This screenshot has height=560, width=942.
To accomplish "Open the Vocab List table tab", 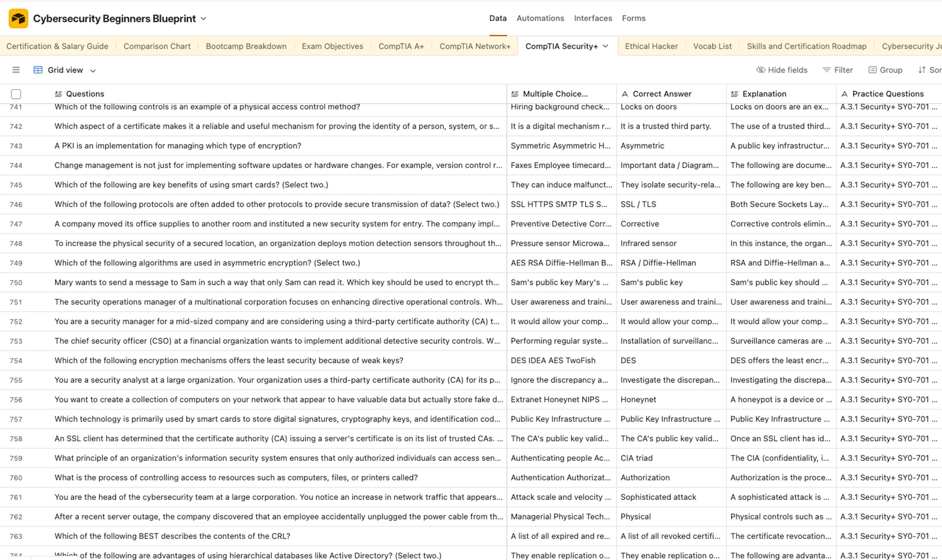I will point(713,46).
